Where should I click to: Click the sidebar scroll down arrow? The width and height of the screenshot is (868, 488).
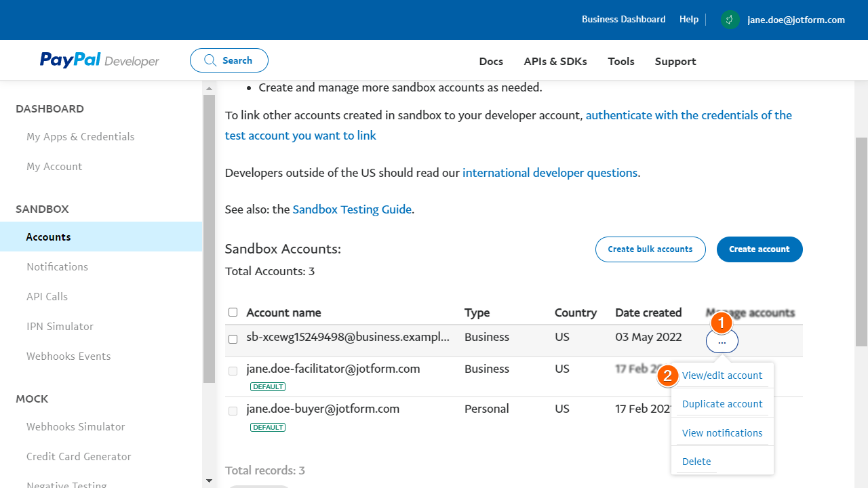209,481
